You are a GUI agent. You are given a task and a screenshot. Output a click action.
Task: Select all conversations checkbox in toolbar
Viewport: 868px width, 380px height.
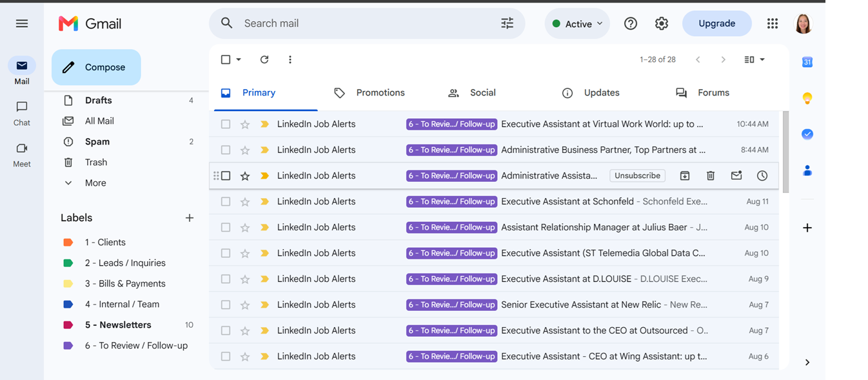[x=226, y=59]
